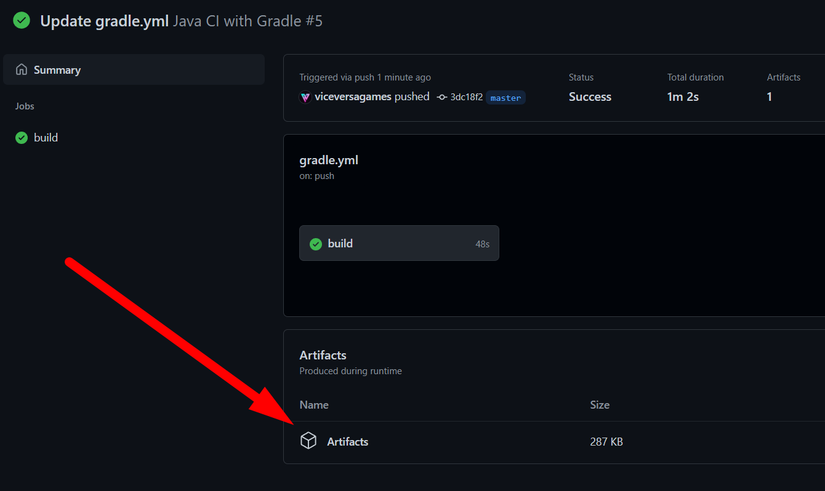This screenshot has width=825, height=491.
Task: Click the 'on: push' trigger text
Action: pyautogui.click(x=317, y=176)
